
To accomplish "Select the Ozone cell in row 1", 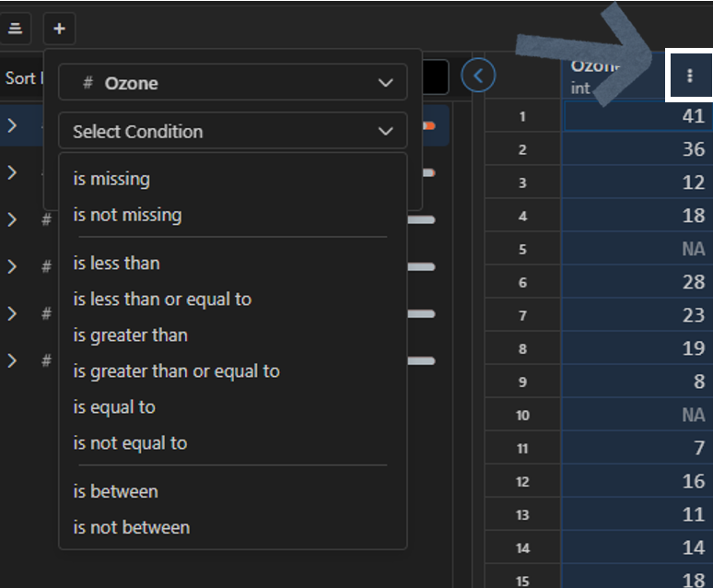I will [636, 116].
